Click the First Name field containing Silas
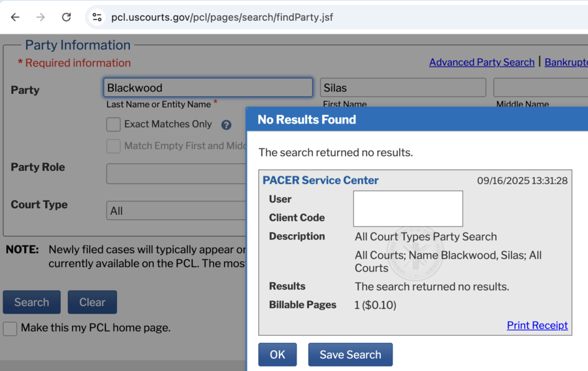588x371 pixels. coord(402,88)
